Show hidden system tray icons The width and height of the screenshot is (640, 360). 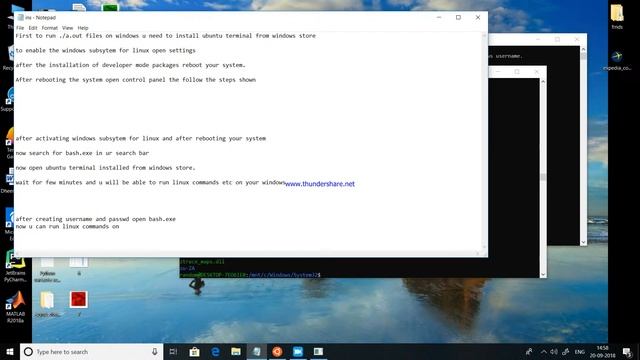click(544, 351)
